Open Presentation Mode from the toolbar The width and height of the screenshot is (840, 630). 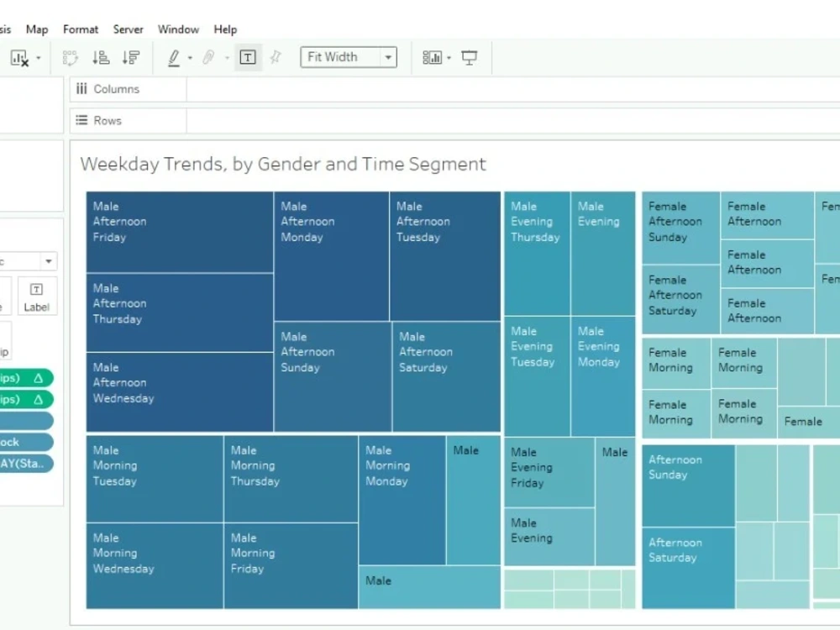[470, 57]
